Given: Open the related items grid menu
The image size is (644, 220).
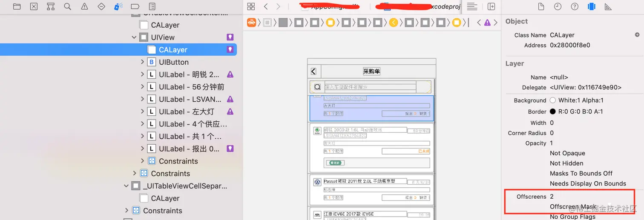Looking at the screenshot, I should pyautogui.click(x=251, y=6).
